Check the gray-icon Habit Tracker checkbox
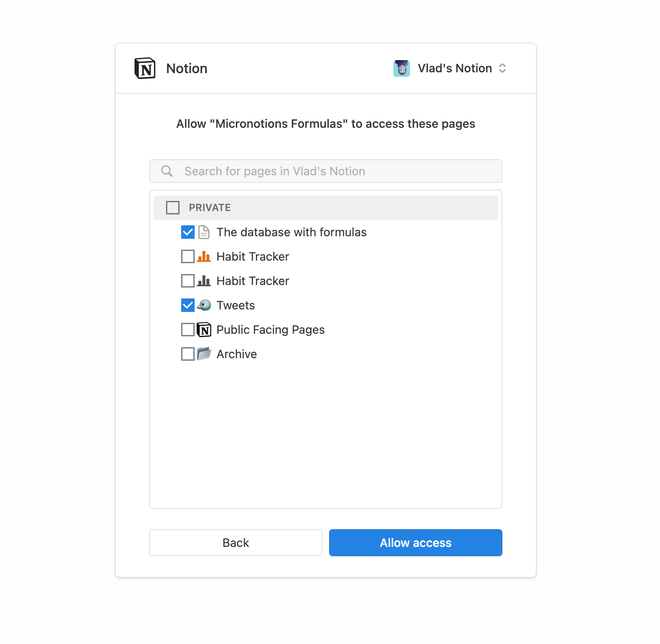This screenshot has height=644, width=660. [x=188, y=281]
